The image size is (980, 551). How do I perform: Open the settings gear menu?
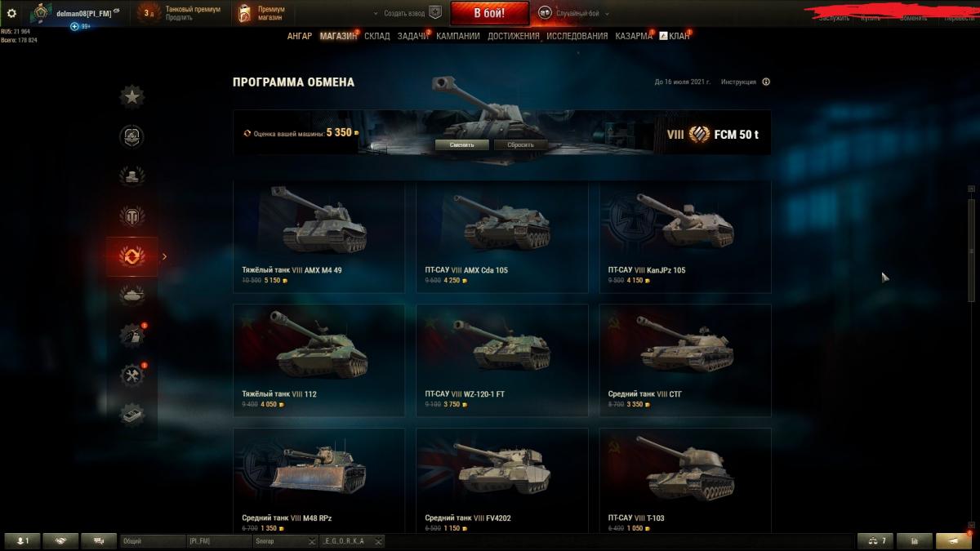point(11,13)
